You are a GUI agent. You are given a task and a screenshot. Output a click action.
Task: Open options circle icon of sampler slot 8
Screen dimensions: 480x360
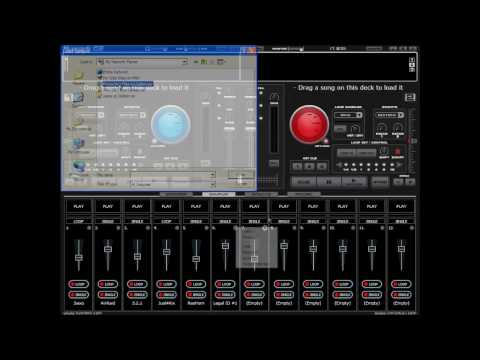294,228
